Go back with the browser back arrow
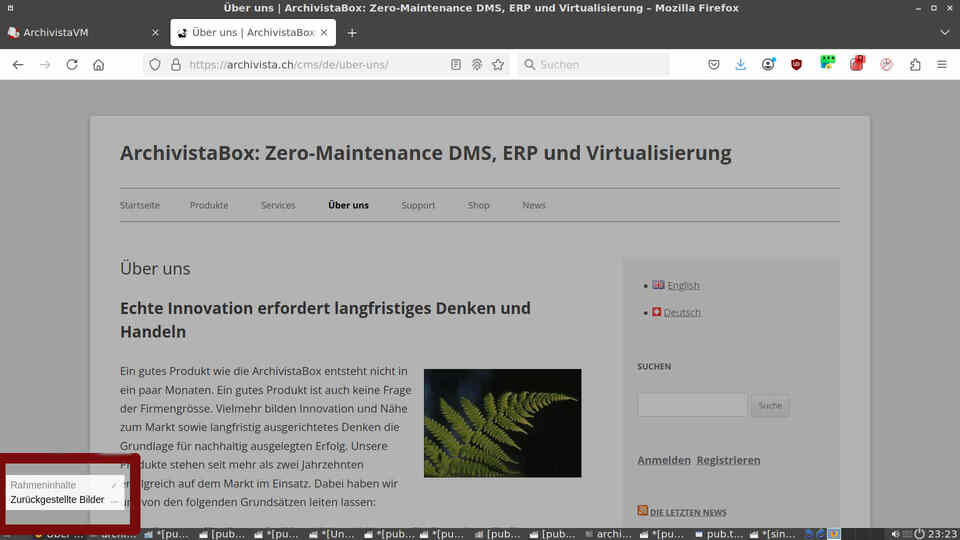960x540 pixels. [18, 64]
